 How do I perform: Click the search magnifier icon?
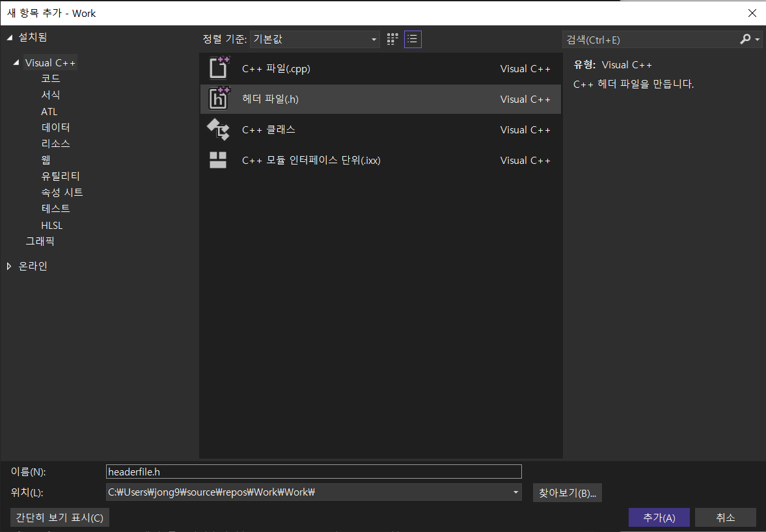click(x=745, y=39)
